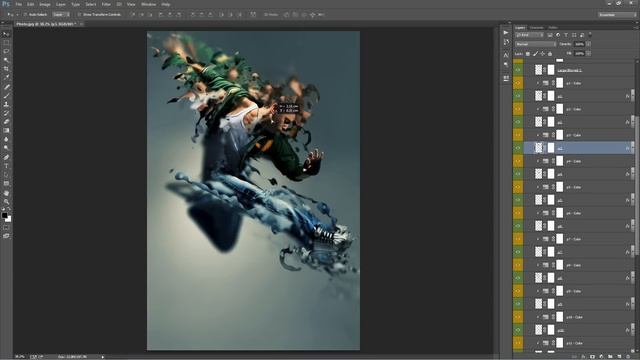Open the Normal blend mode dropdown
This screenshot has width=640, height=360.
pos(536,44)
